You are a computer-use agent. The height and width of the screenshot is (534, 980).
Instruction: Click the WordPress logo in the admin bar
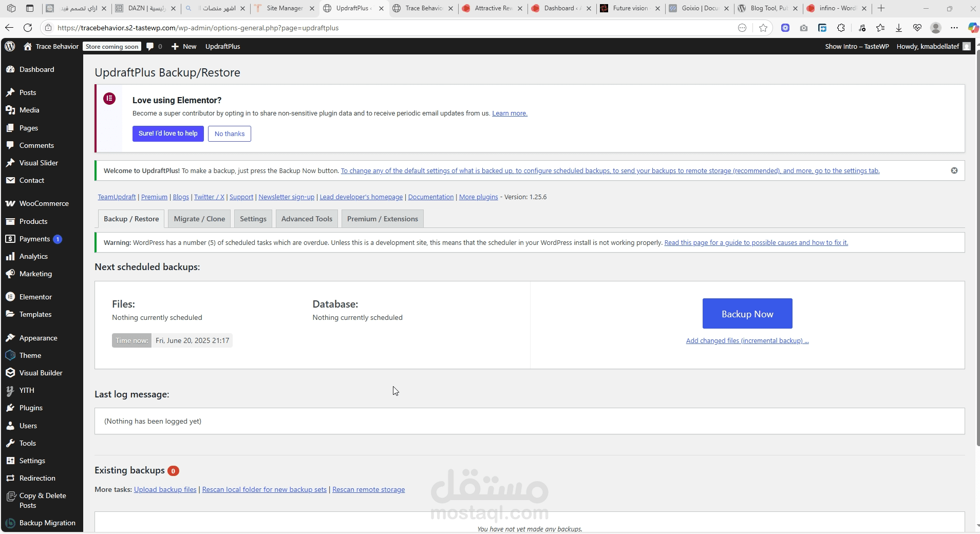[x=10, y=46]
